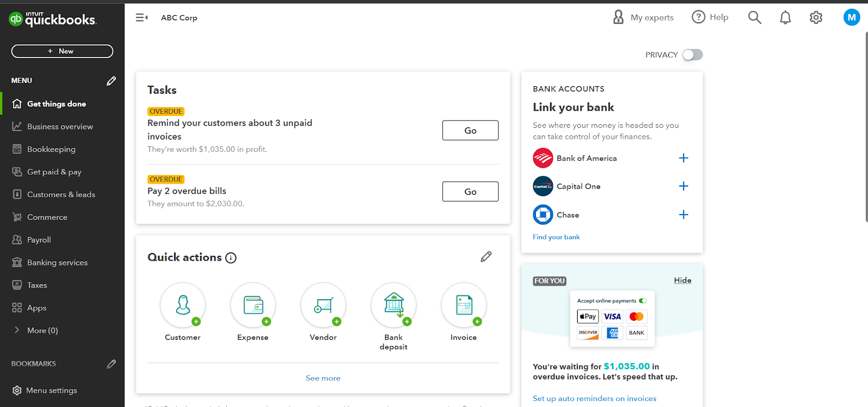Viewport: 868px width, 407px height.
Task: Click 'They amount to $2,030.00.' text
Action: [196, 204]
